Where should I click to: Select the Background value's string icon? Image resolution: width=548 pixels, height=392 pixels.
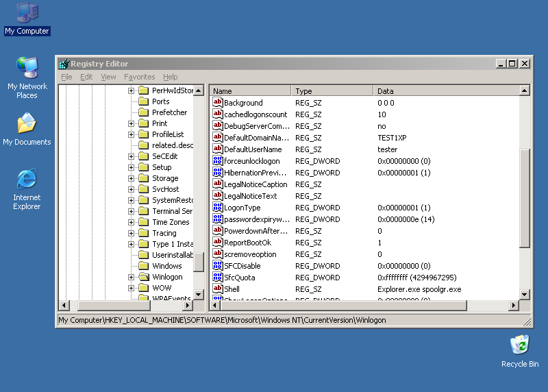[217, 103]
